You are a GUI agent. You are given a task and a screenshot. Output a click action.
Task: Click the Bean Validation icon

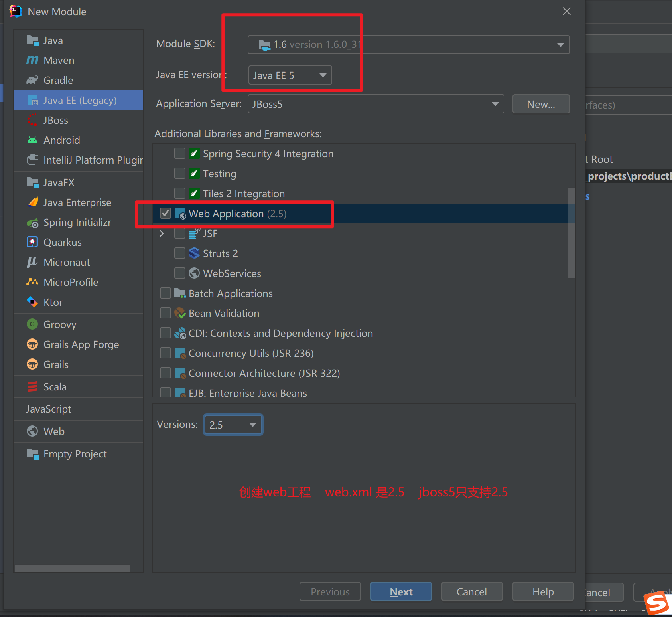(x=180, y=313)
